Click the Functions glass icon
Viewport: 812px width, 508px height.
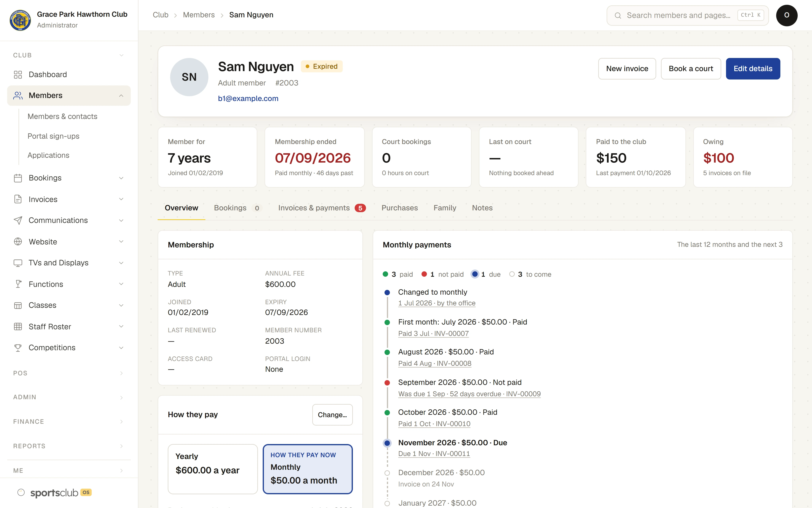(18, 284)
